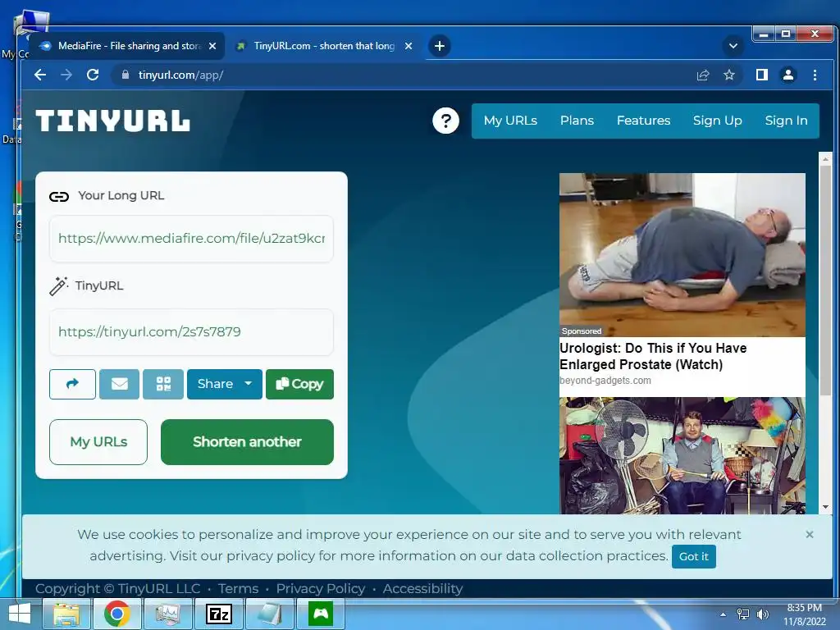Open File Explorer from taskbar
The width and height of the screenshot is (840, 630).
66,614
